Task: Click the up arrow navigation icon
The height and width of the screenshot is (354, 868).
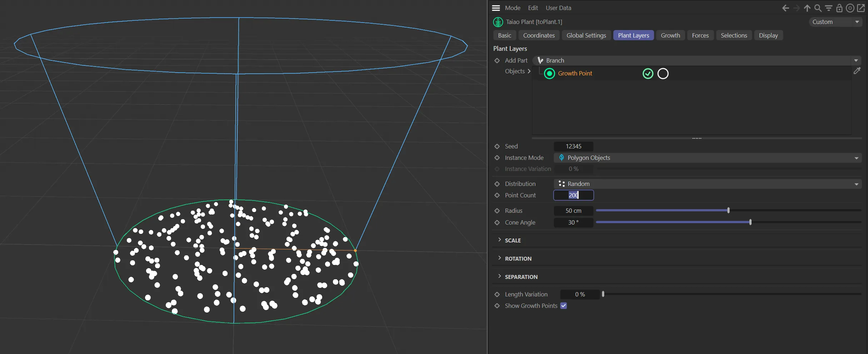Action: (807, 8)
